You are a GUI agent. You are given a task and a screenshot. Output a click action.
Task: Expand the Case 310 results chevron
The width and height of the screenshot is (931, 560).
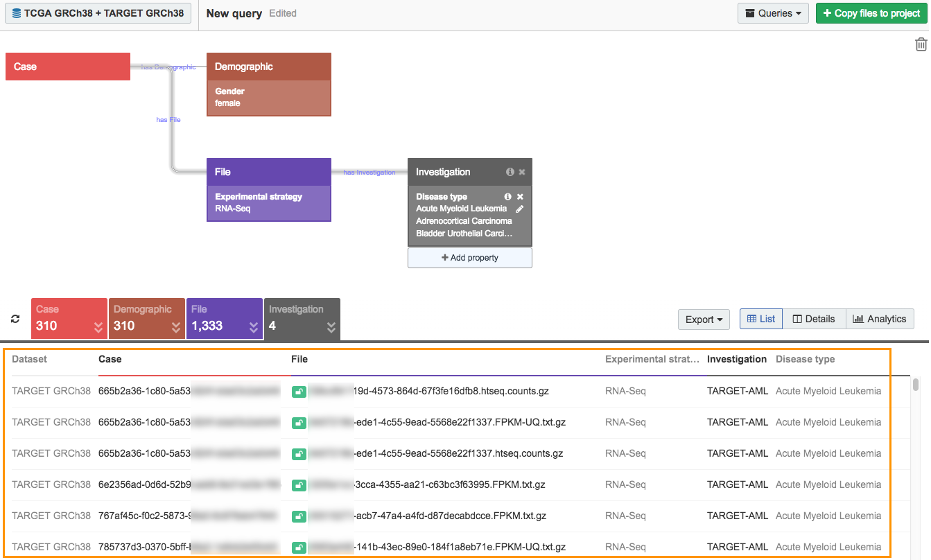click(98, 327)
